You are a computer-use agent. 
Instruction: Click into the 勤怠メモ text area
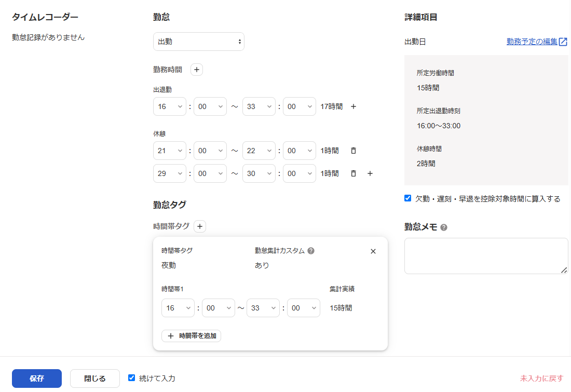click(x=486, y=256)
